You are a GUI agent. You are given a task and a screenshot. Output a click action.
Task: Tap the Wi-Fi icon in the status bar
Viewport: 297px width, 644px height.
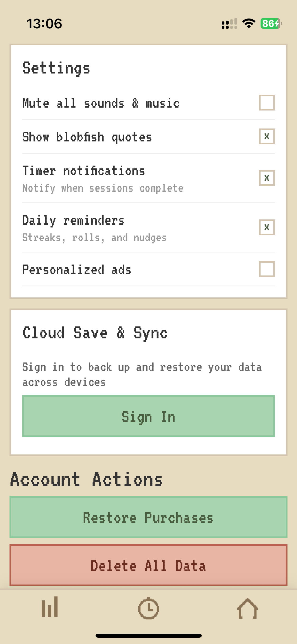(248, 24)
